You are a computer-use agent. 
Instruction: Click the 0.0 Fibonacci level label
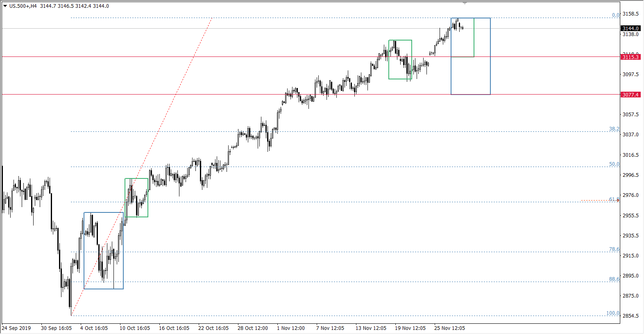pos(615,15)
